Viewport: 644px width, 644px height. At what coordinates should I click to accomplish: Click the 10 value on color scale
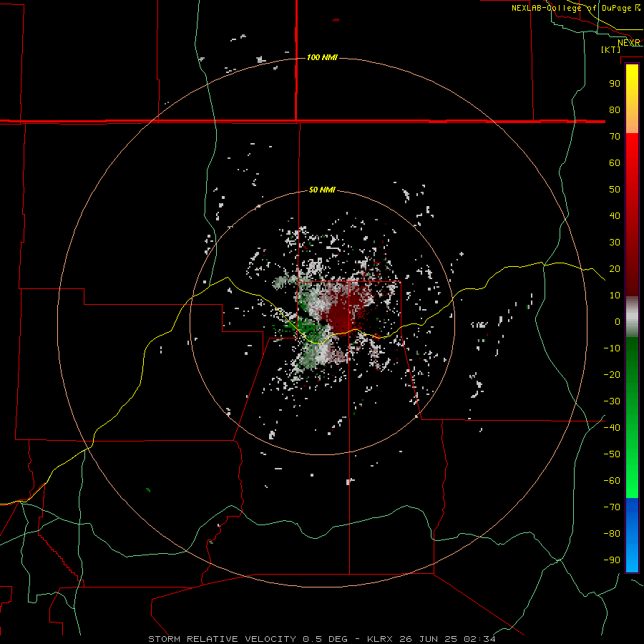pyautogui.click(x=615, y=296)
